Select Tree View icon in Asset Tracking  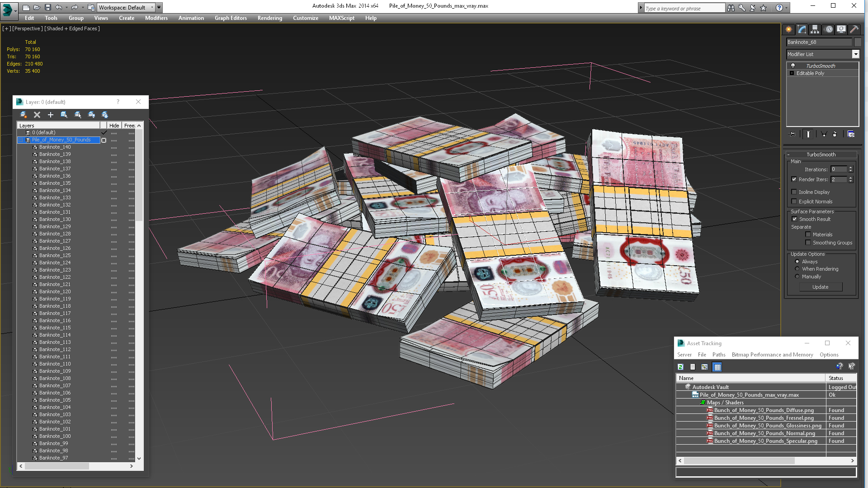704,367
